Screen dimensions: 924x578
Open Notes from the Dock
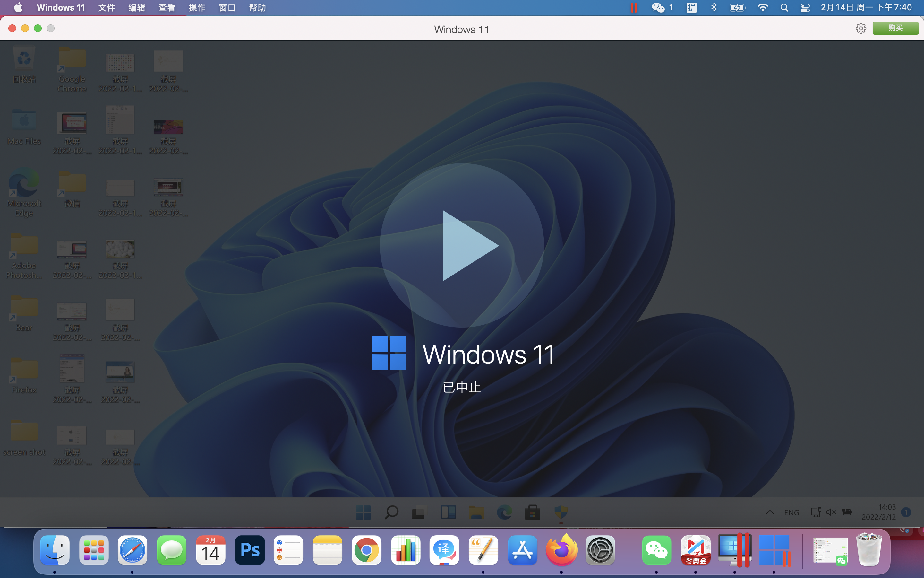(x=328, y=550)
